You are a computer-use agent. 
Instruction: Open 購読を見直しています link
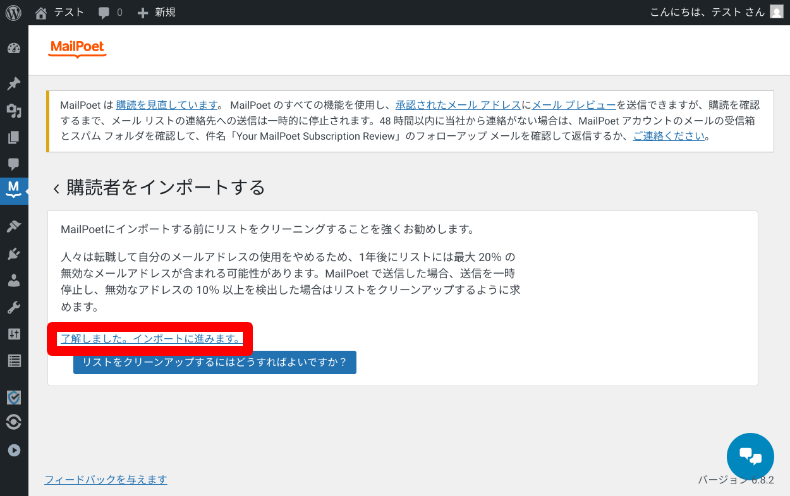click(167, 105)
